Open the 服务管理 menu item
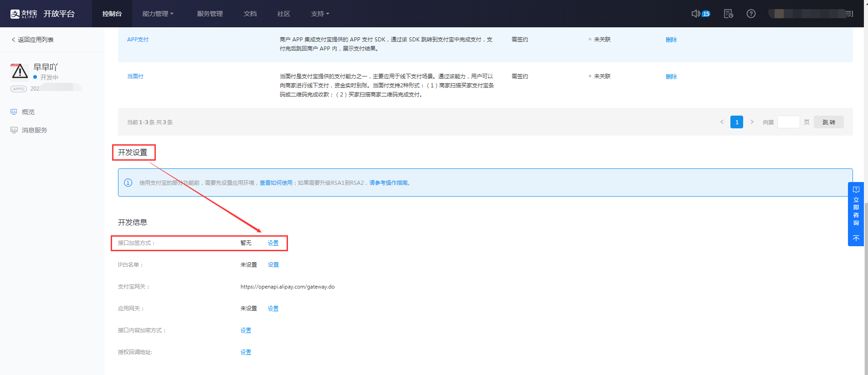The width and height of the screenshot is (868, 375). coord(210,14)
